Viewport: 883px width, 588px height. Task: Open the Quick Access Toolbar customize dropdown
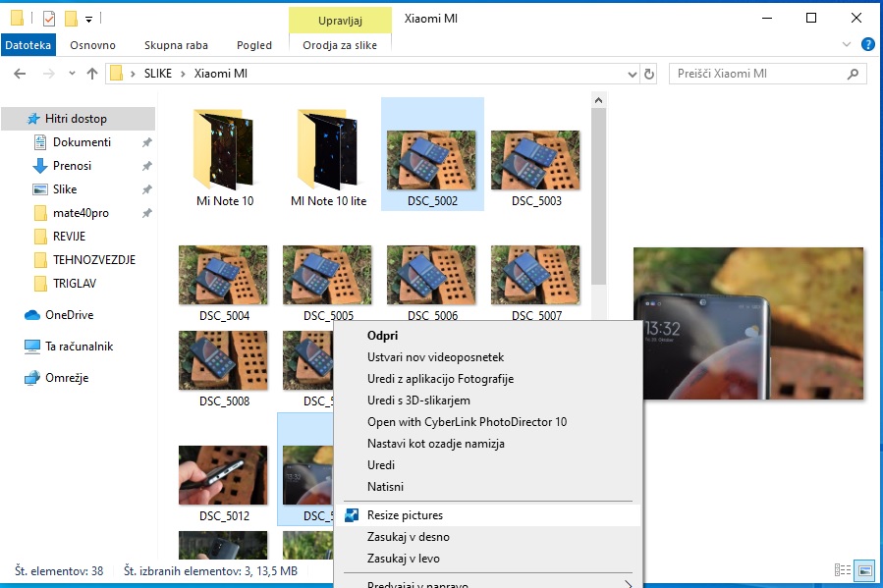[x=88, y=19]
